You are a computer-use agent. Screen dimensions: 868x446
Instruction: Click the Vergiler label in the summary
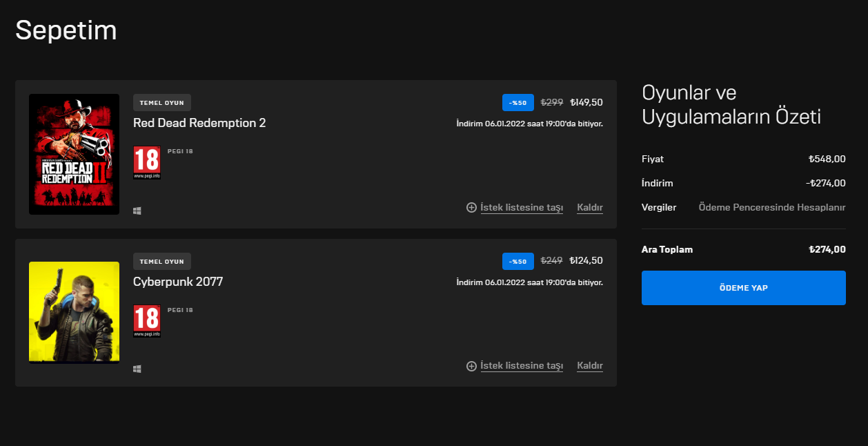659,207
